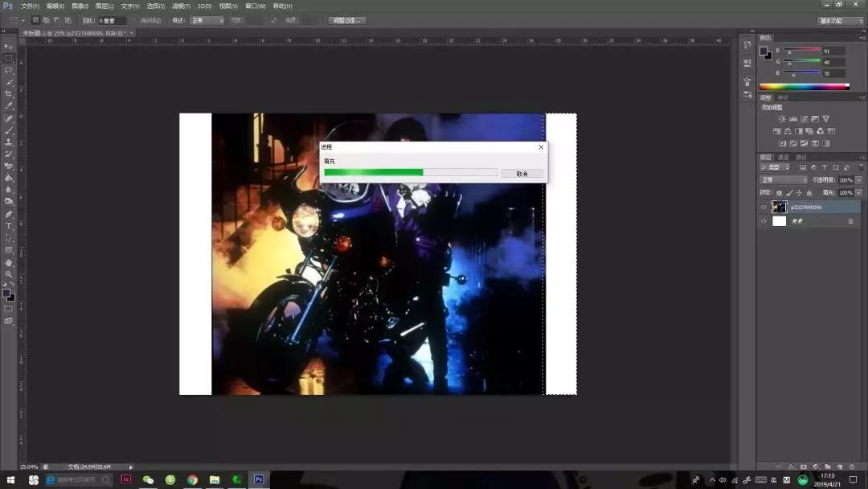Select the Horizontal Type tool

9,226
